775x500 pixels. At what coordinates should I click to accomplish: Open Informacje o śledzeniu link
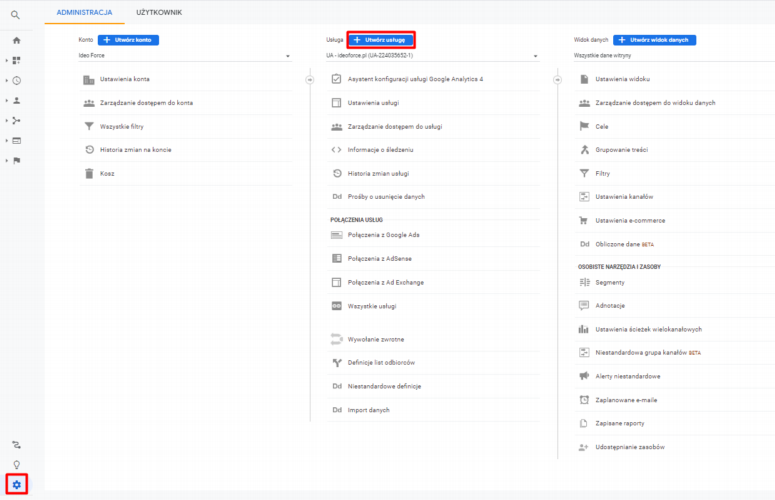380,149
